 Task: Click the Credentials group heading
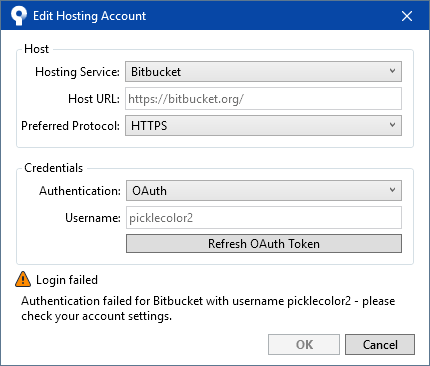click(x=53, y=168)
